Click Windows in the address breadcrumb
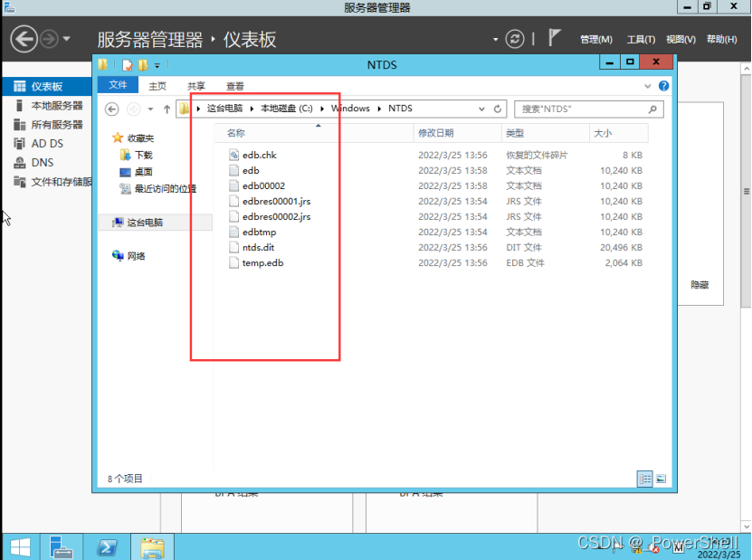This screenshot has width=752, height=560. [350, 109]
